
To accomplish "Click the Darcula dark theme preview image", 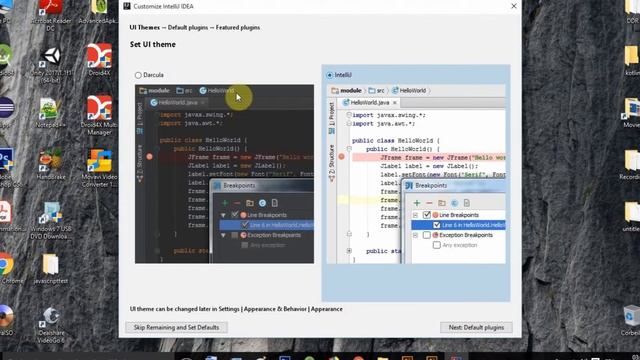I will pos(224,174).
